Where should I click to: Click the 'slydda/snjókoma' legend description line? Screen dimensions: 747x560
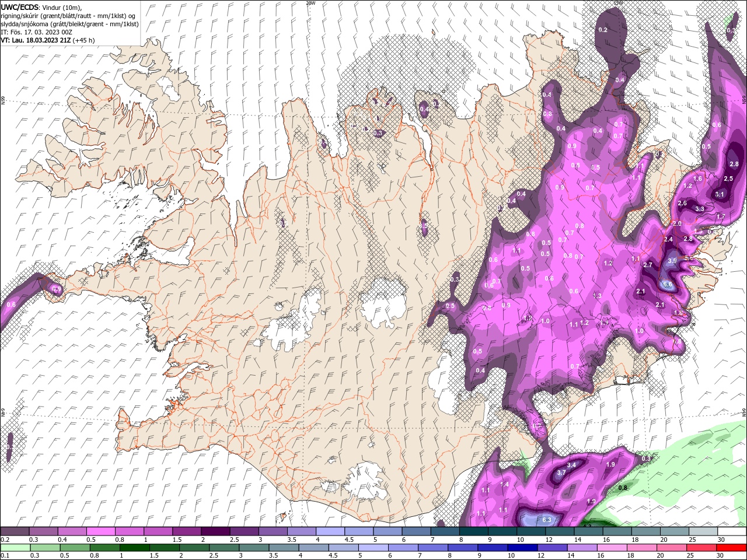(69, 24)
